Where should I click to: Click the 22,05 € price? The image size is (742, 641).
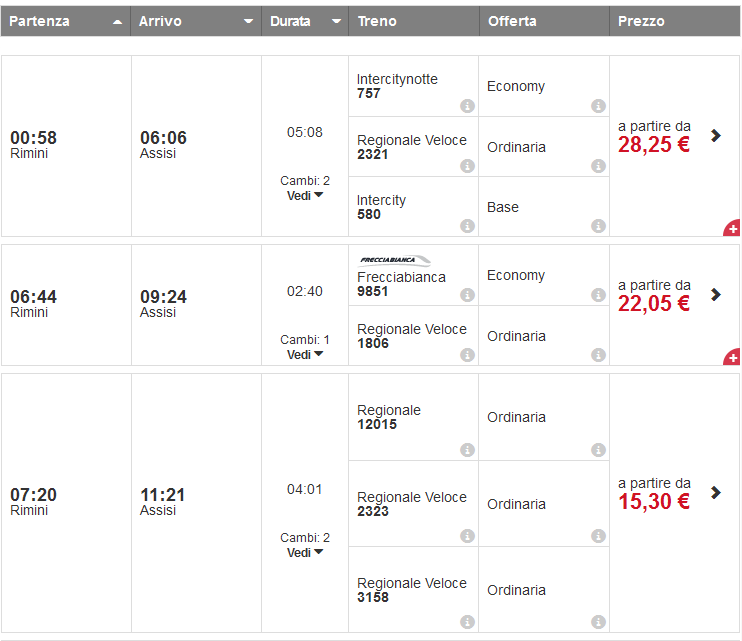tap(654, 304)
